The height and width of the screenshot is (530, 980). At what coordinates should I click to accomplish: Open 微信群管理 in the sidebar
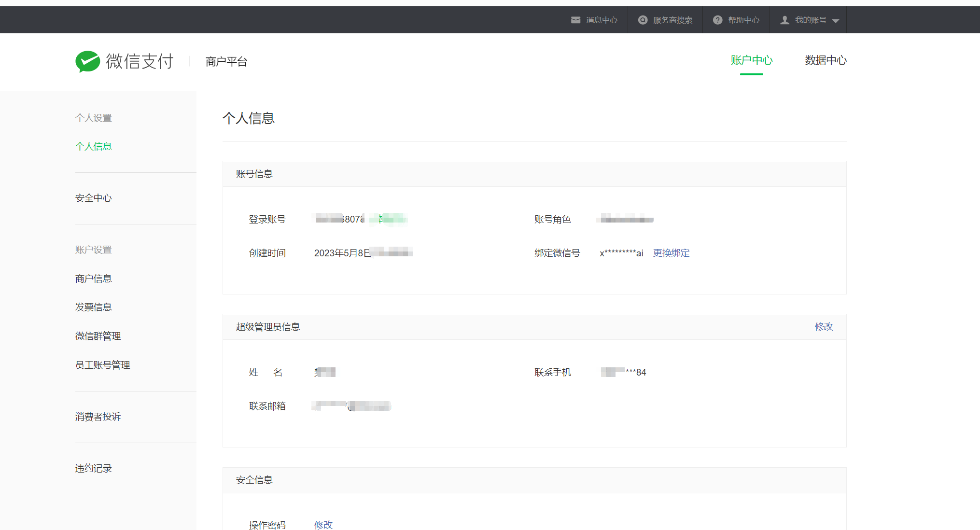point(98,336)
